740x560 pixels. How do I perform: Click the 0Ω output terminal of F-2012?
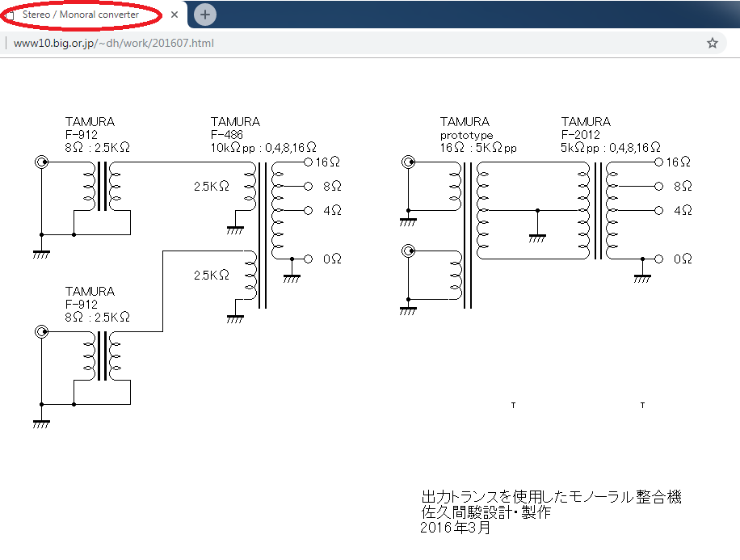(x=659, y=259)
